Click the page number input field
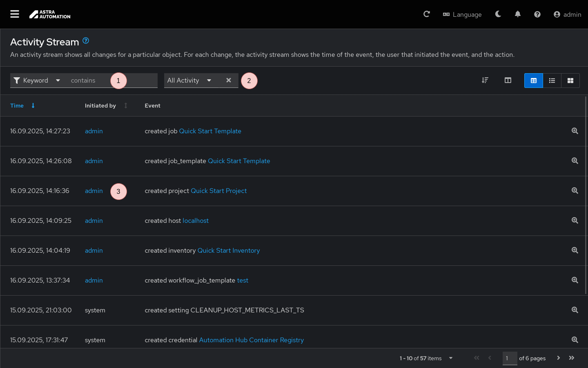The width and height of the screenshot is (588, 368). point(510,358)
